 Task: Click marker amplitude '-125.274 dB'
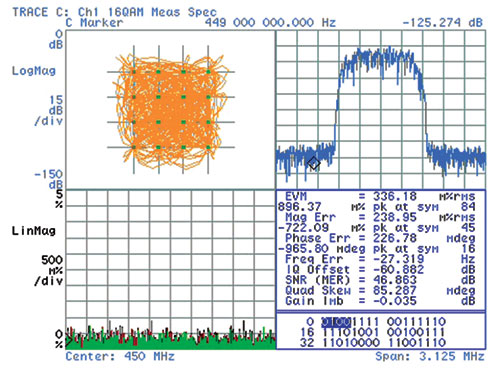point(442,23)
